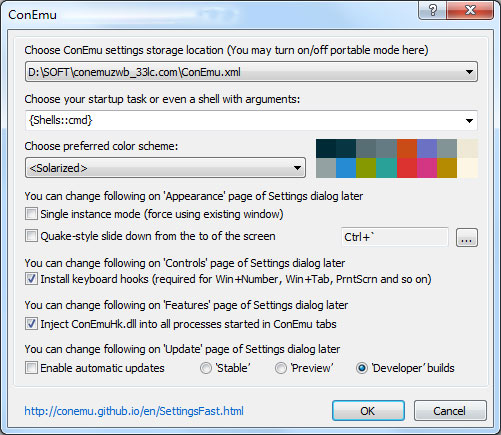Expand the Solarized color scheme dropdown
501x435 pixels.
click(297, 168)
